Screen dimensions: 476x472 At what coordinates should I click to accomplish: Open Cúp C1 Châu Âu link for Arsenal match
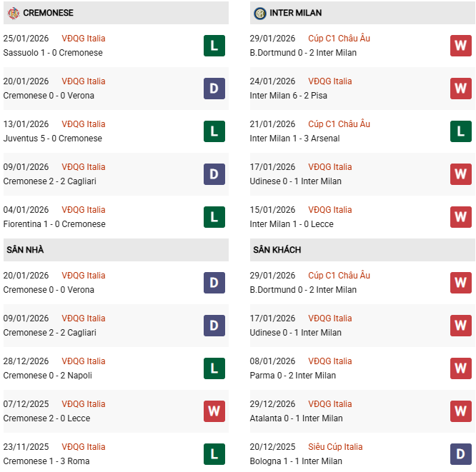(339, 124)
